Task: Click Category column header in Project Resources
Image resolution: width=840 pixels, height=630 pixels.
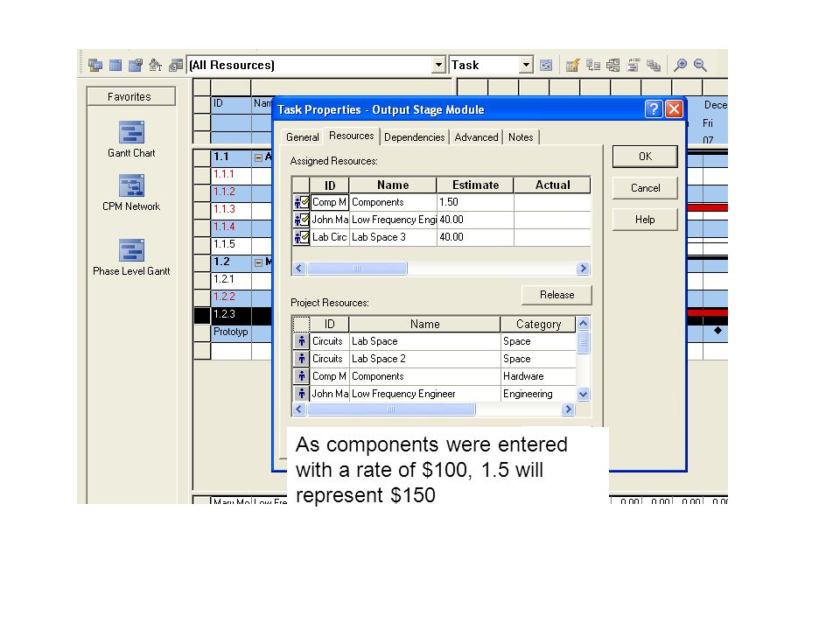Action: tap(538, 324)
